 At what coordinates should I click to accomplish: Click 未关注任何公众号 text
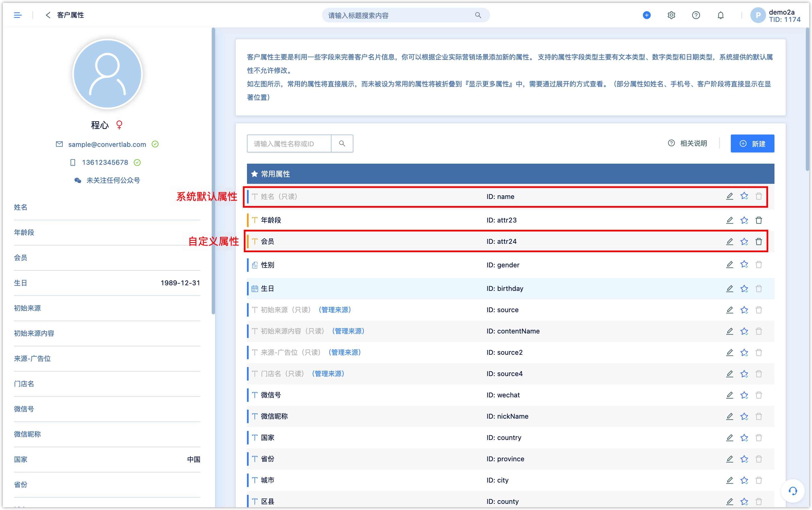(113, 180)
